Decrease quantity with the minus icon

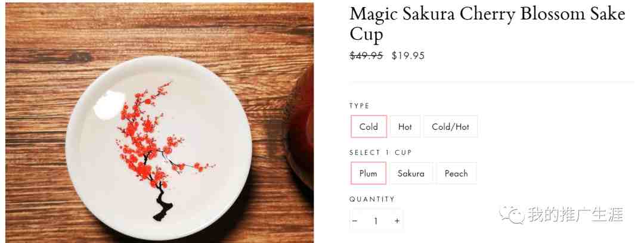tap(355, 221)
